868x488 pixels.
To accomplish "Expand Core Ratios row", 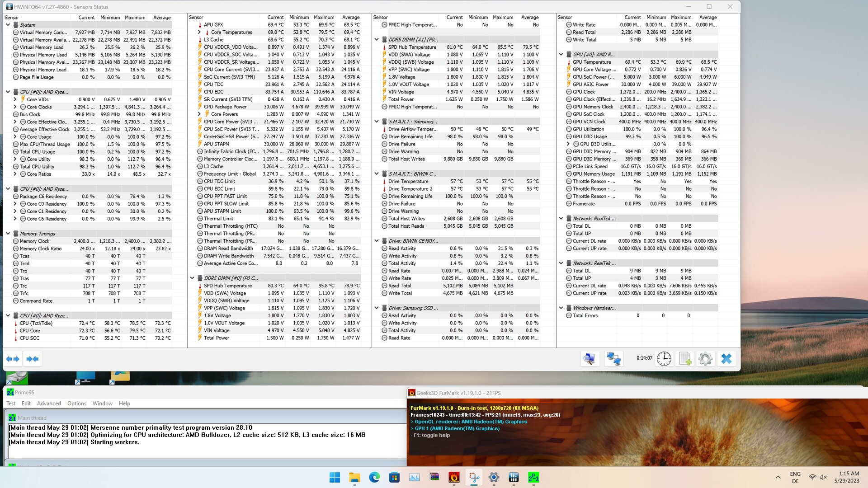I will point(15,174).
